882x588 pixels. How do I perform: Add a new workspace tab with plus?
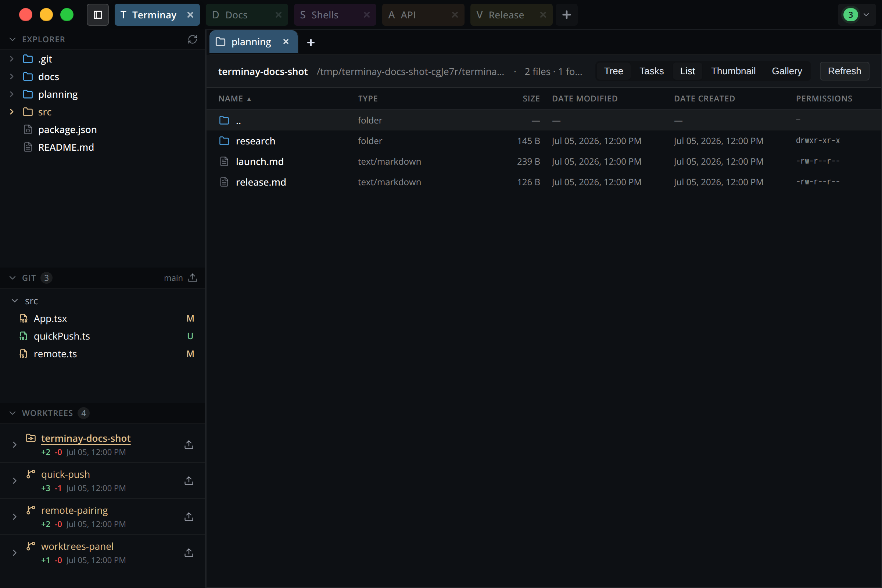(567, 15)
